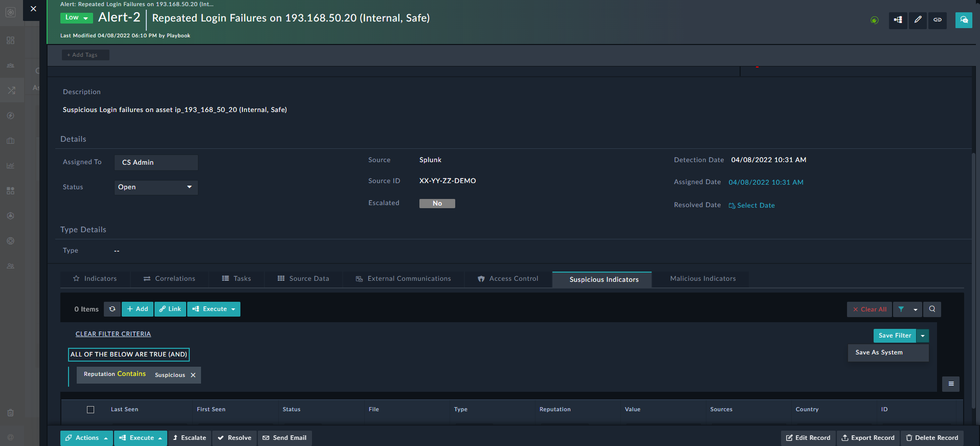Open the Execute dropdown in bottom bar

point(141,438)
